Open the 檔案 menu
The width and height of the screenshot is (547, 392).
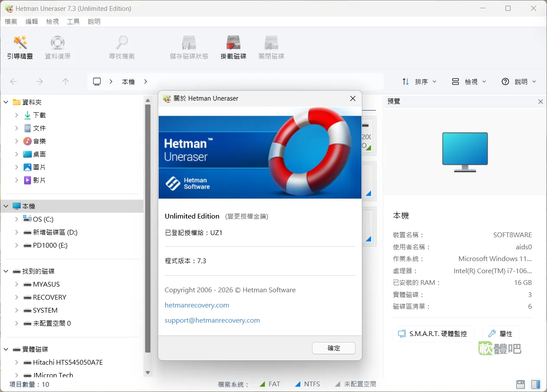tap(11, 21)
